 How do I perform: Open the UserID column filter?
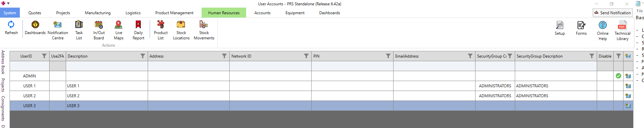tap(44, 56)
